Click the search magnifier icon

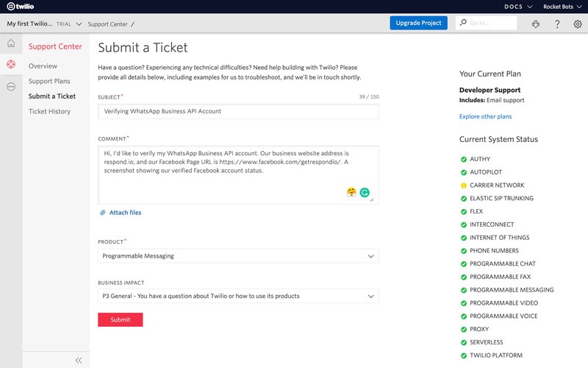coord(463,23)
